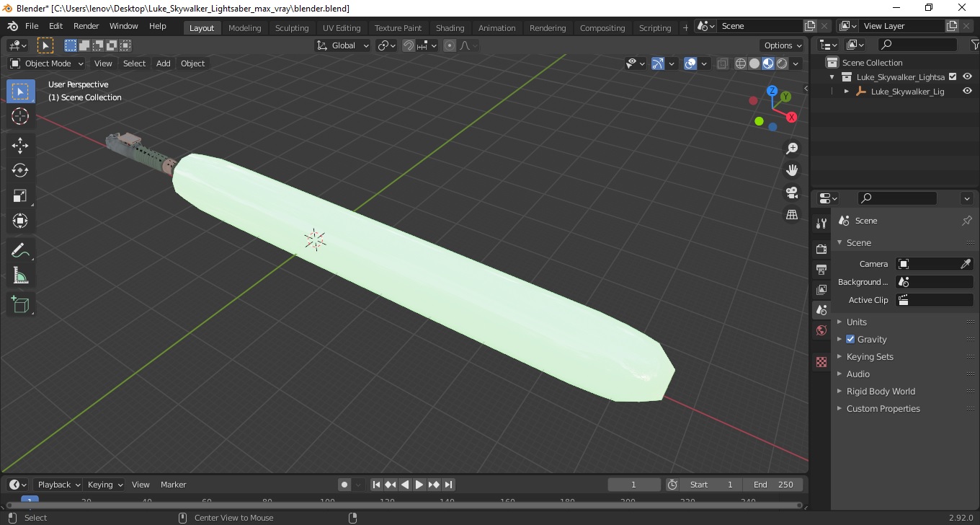Jump to the timeline end frame
This screenshot has width=980, height=525.
(448, 485)
